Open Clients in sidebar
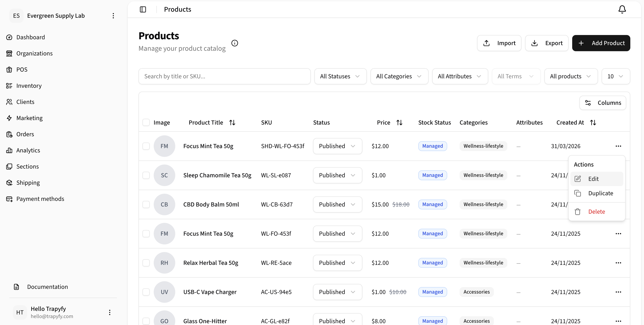 coord(25,102)
